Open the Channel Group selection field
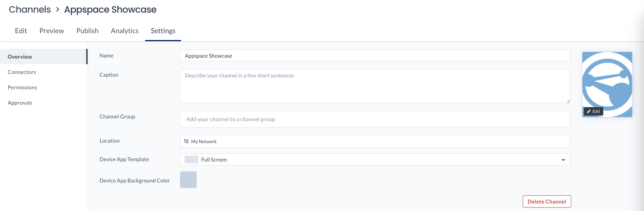The image size is (644, 211). point(375,119)
